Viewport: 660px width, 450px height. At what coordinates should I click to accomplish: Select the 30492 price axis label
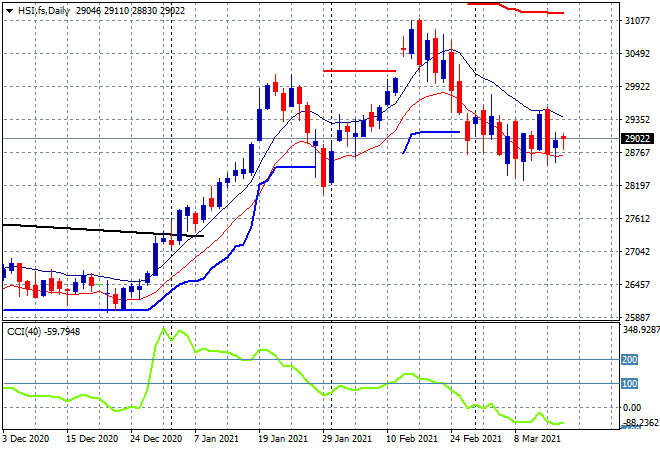(x=637, y=54)
